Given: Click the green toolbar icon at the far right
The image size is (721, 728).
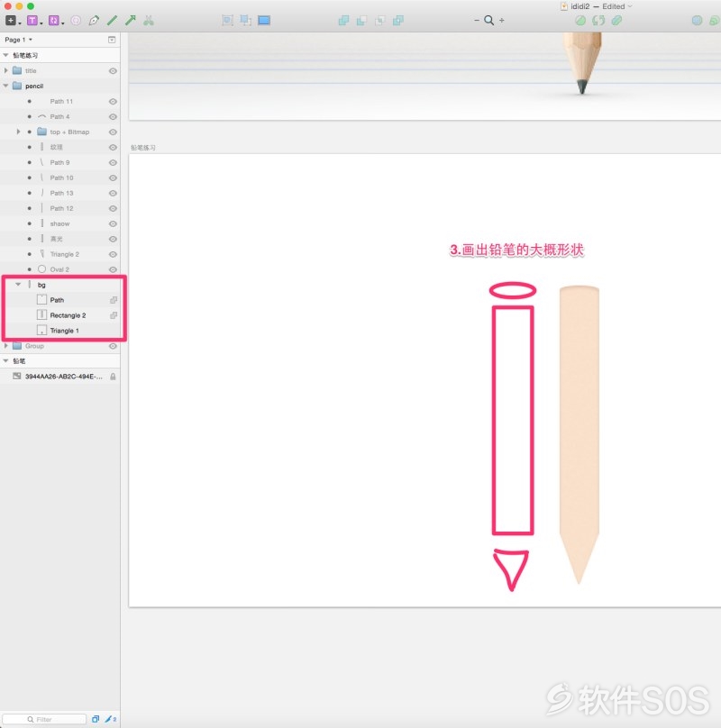Looking at the screenshot, I should [715, 21].
